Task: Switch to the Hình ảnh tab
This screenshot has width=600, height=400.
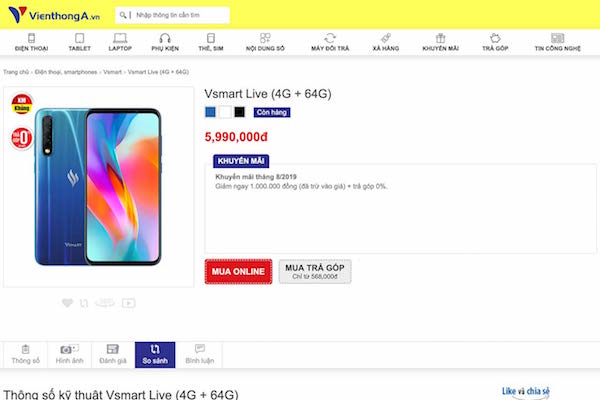Action: point(69,354)
